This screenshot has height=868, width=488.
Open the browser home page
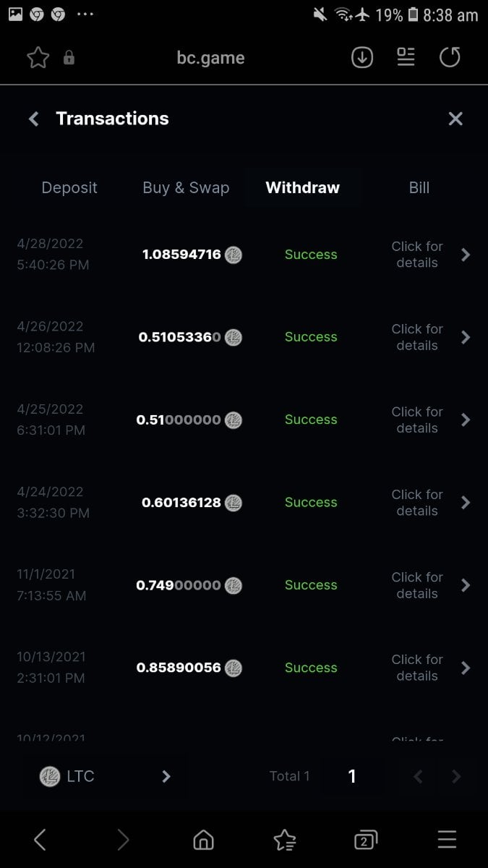click(x=204, y=840)
